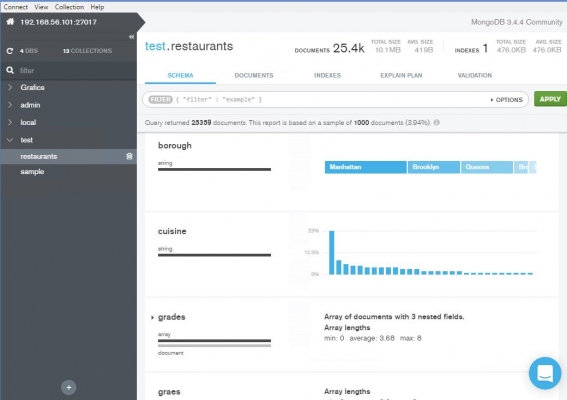Expand the grades field nested details
Image resolution: width=567 pixels, height=400 pixels.
click(x=152, y=318)
